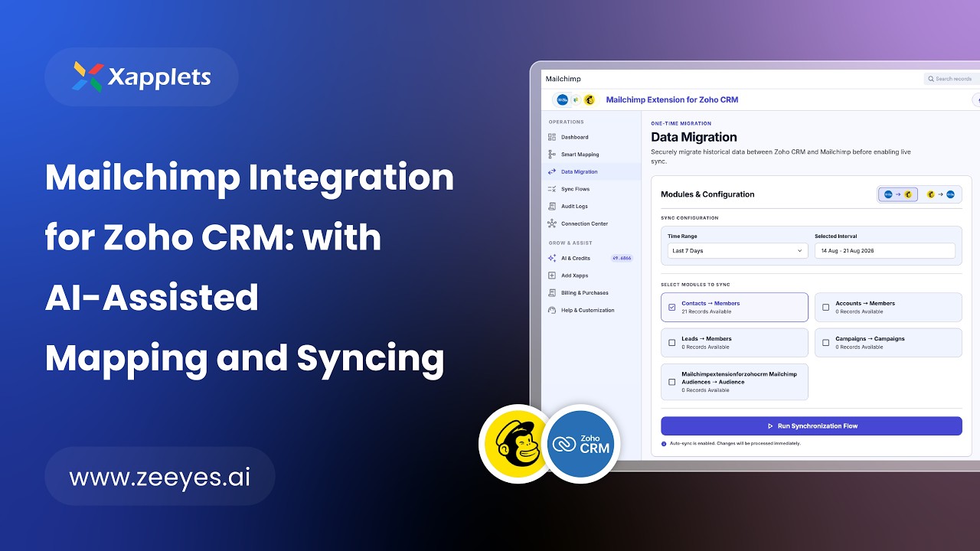Image resolution: width=980 pixels, height=551 pixels.
Task: Click the Mailchimp Extension for Zoho CRM title
Action: click(x=672, y=99)
